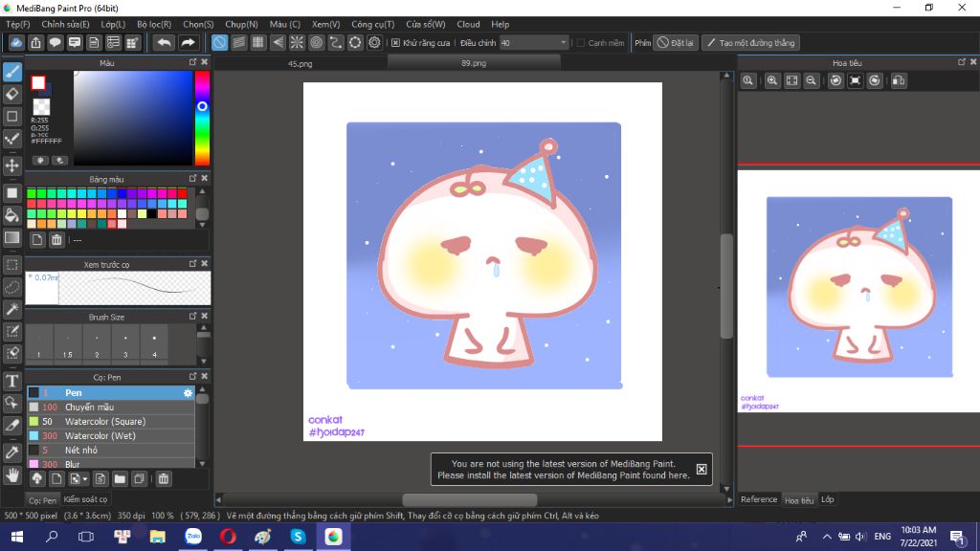The width and height of the screenshot is (980, 551).
Task: Float the Cọ: Pen panel pop-out icon
Action: (192, 377)
